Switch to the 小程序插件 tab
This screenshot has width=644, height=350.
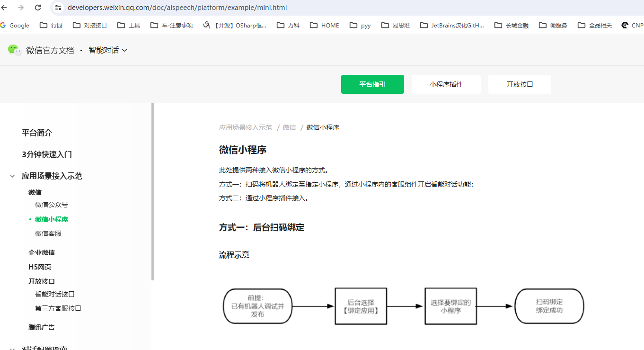(x=446, y=84)
